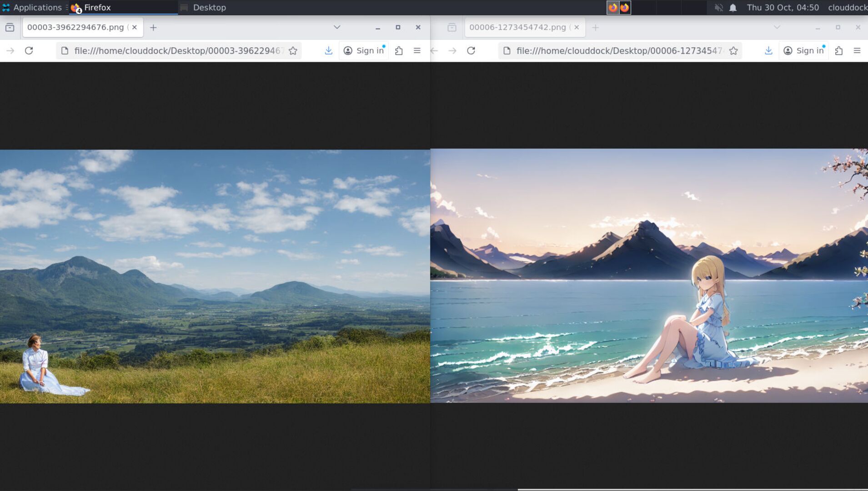The width and height of the screenshot is (868, 491).
Task: Close the 00006-1273454742.png tab
Action: click(577, 27)
